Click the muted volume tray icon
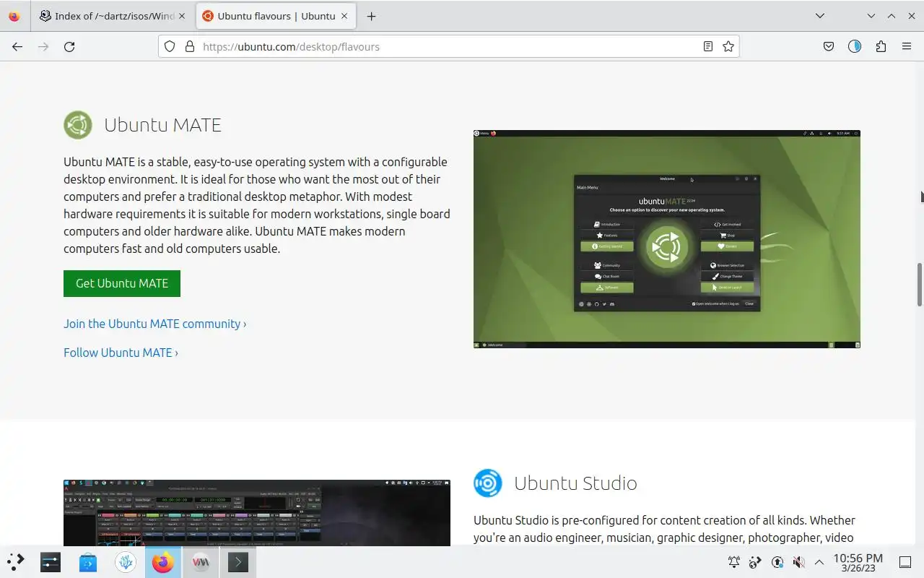 [798, 561]
